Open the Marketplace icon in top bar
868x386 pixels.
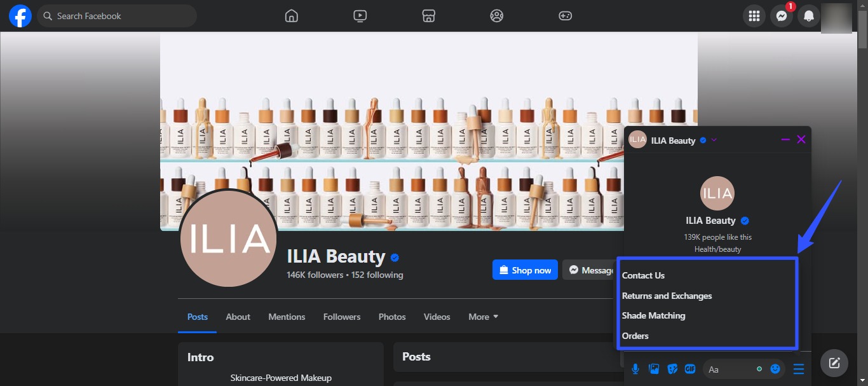click(x=429, y=16)
